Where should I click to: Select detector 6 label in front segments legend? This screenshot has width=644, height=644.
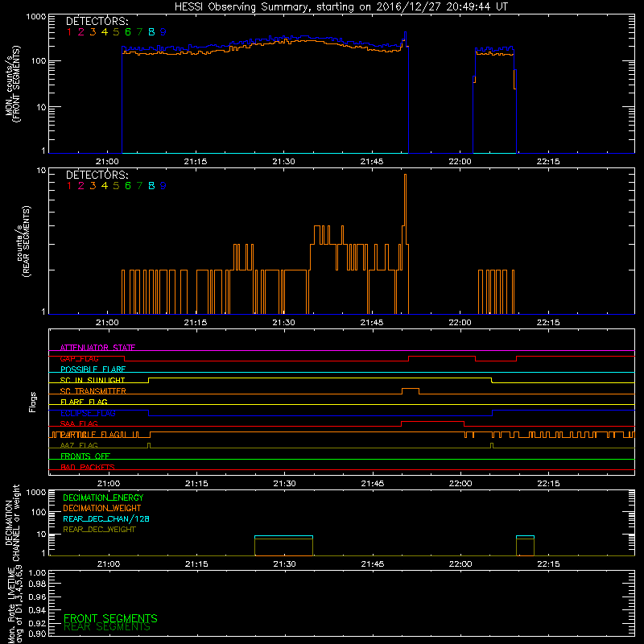[x=128, y=32]
